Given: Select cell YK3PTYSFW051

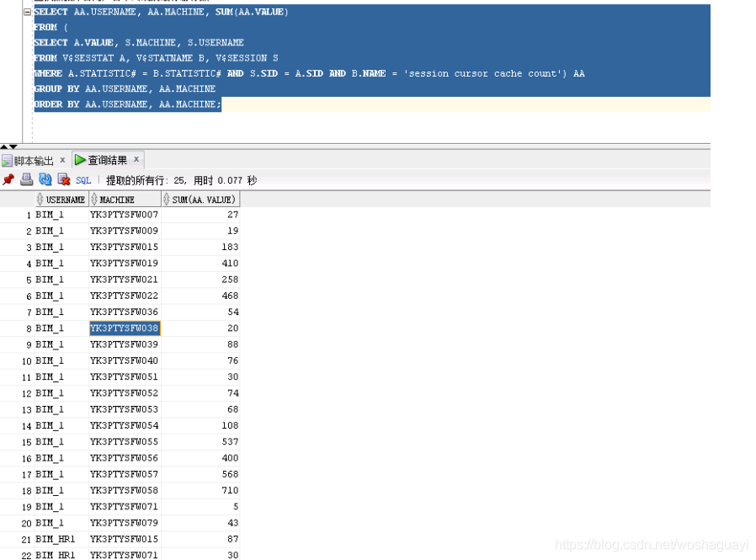Looking at the screenshot, I should pos(125,376).
